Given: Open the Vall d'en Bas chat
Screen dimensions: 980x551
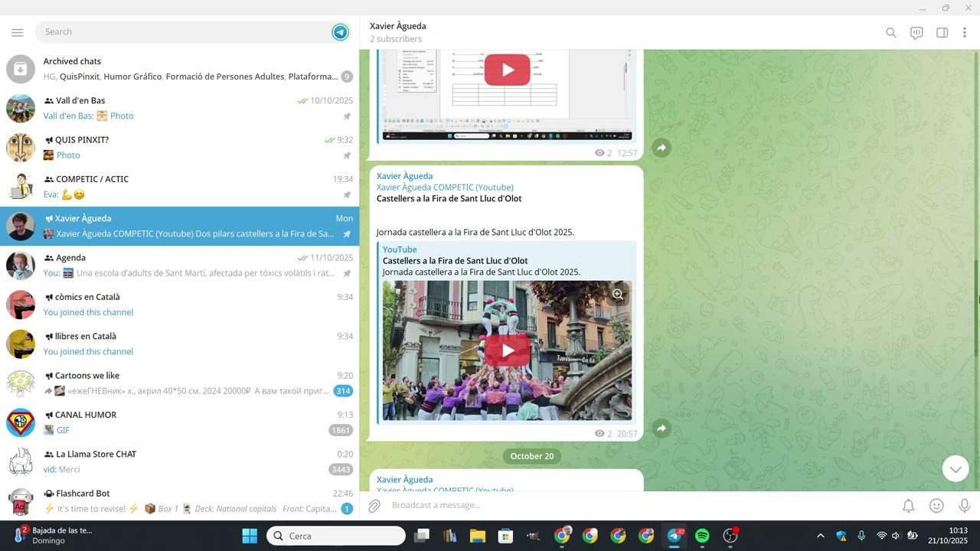Looking at the screenshot, I should (179, 108).
